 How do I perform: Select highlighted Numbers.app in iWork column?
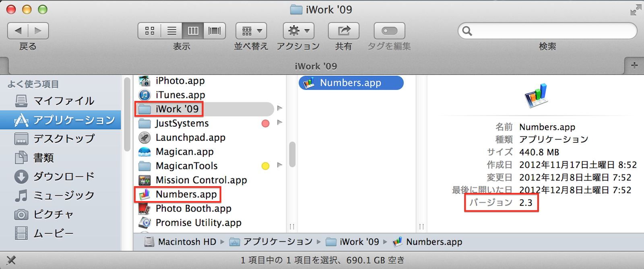[x=351, y=83]
